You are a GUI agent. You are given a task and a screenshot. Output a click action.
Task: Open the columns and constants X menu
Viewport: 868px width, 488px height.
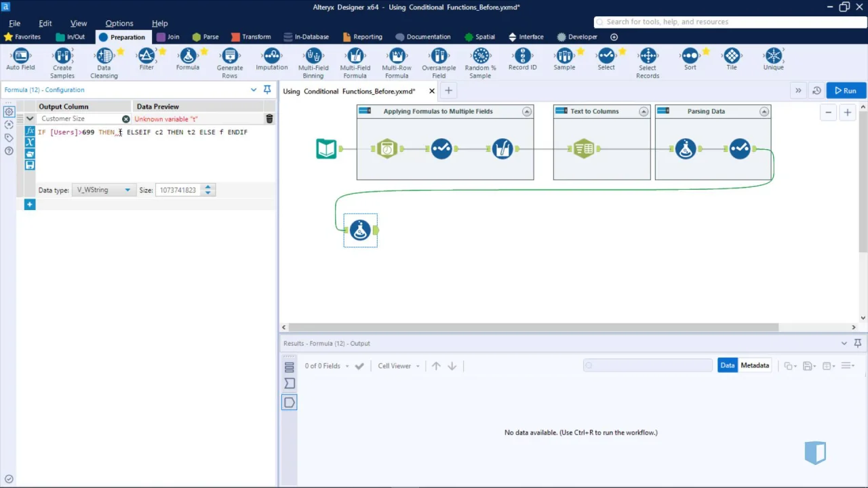click(x=30, y=142)
